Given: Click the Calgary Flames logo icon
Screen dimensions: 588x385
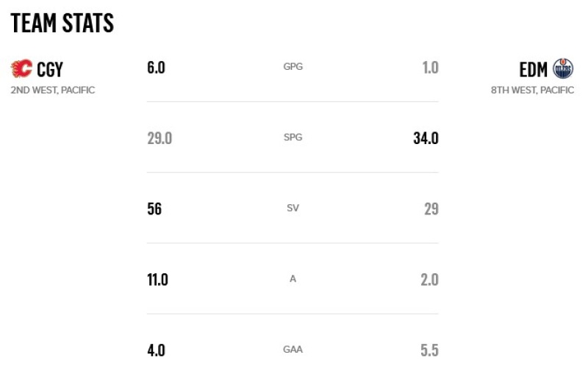Looking at the screenshot, I should point(22,68).
